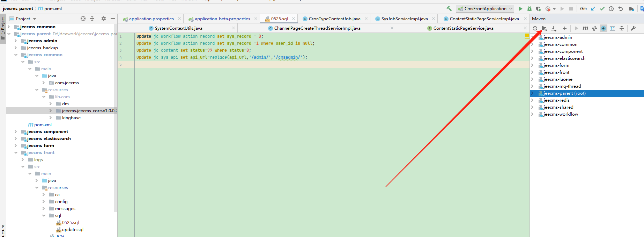Toggle Maven offline mode
Viewport: 644px width, 237px height.
594,28
